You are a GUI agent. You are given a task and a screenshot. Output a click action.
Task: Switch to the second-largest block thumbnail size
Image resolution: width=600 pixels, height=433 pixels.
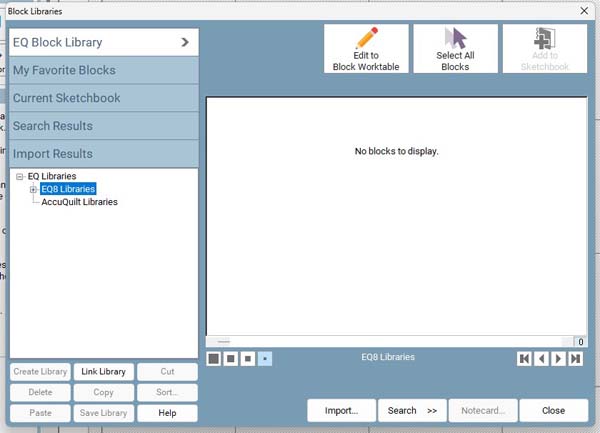231,358
